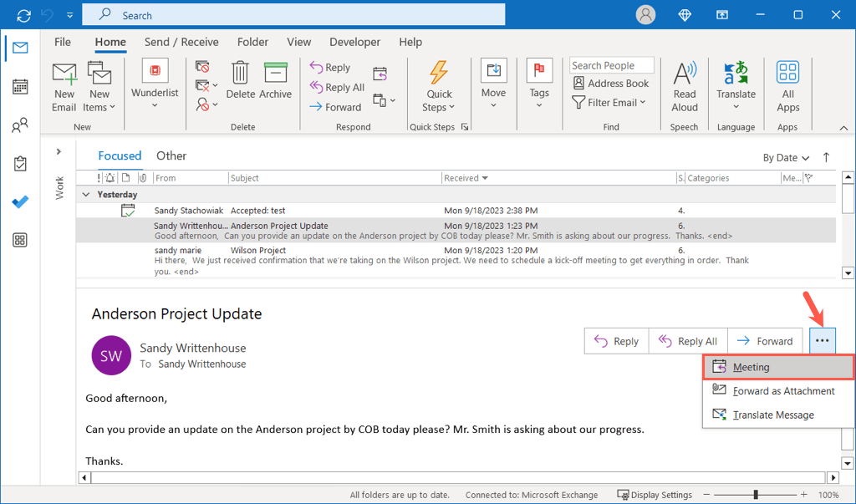Click the three-dot more actions button

[x=823, y=341]
